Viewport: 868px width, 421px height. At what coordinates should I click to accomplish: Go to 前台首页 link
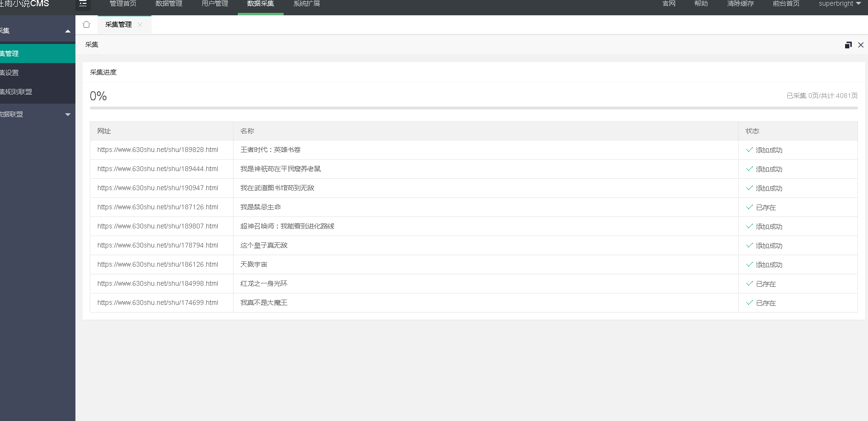pyautogui.click(x=786, y=4)
